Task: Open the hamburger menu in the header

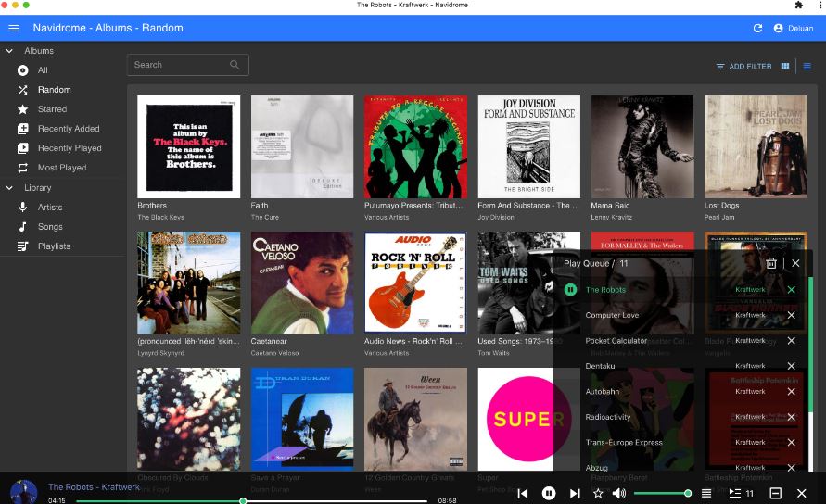Action: [x=14, y=28]
